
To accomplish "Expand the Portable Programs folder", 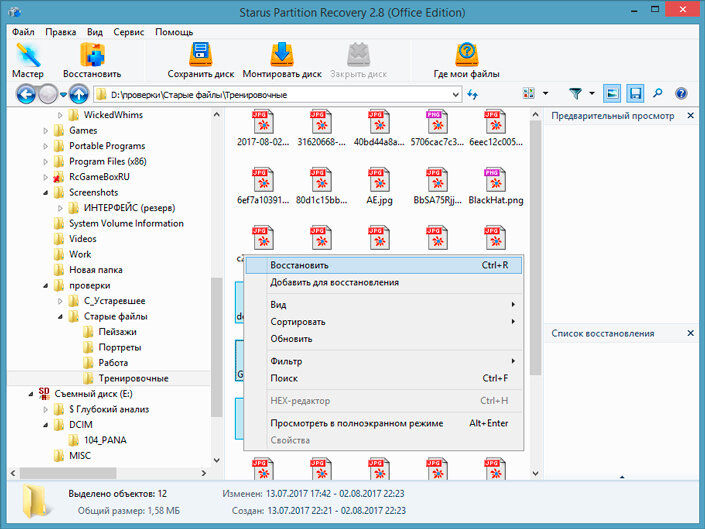I will pos(45,146).
